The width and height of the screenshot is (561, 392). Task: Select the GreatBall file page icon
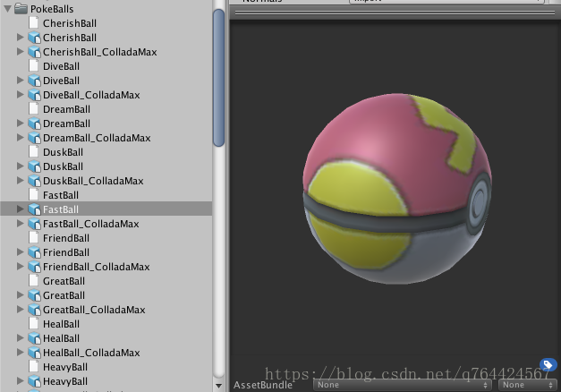coord(34,281)
